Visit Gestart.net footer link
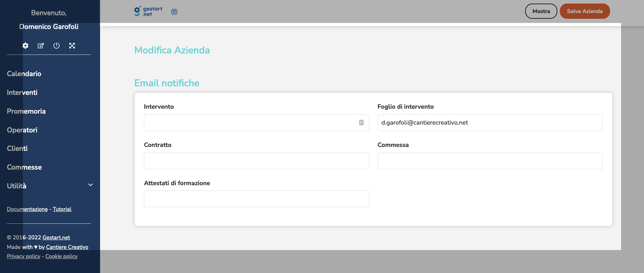Image resolution: width=644 pixels, height=273 pixels. [56, 238]
